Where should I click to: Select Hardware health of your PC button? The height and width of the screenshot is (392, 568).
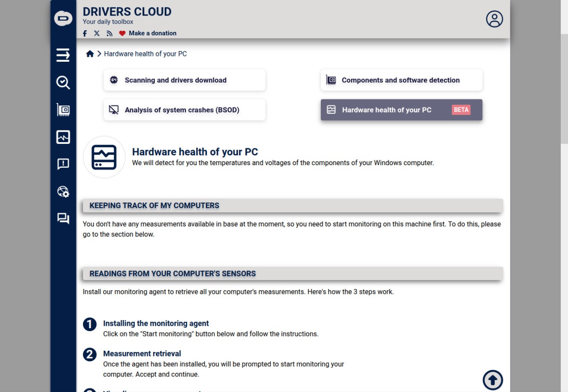coord(401,110)
